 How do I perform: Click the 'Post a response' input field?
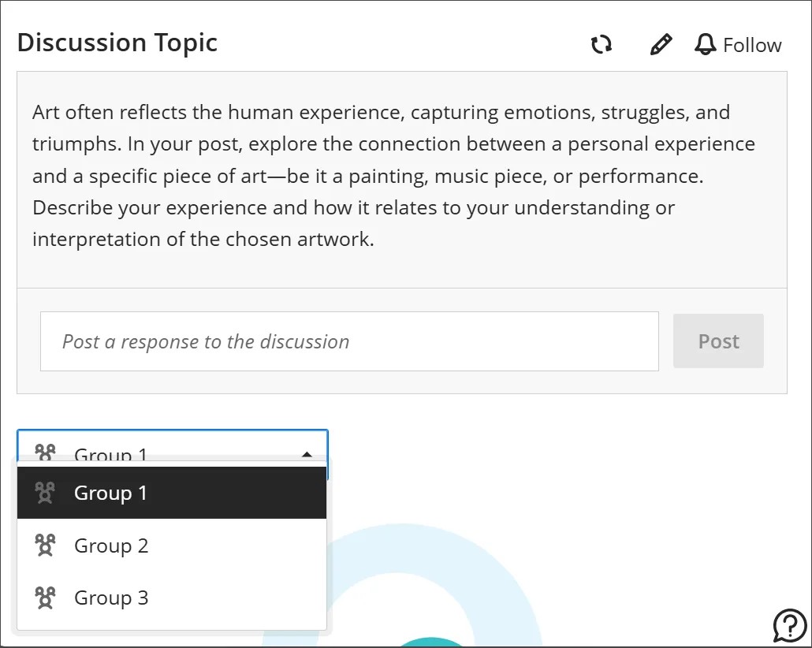pyautogui.click(x=349, y=341)
